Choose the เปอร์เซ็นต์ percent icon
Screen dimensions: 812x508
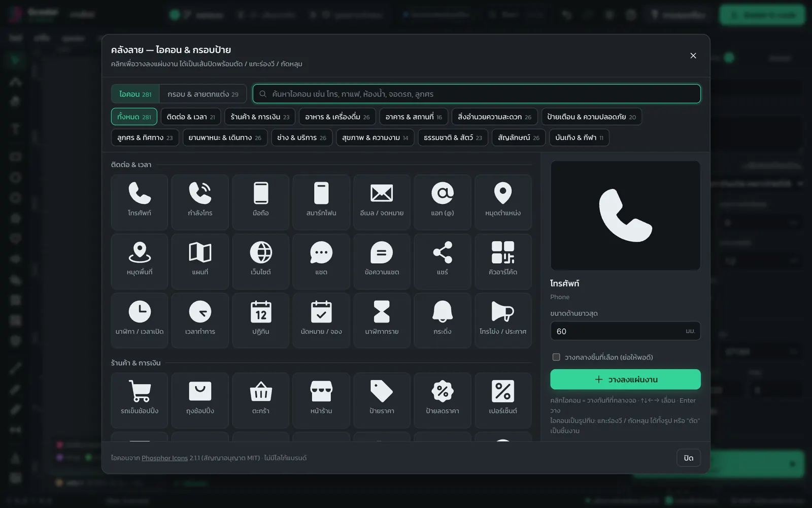[503, 400]
